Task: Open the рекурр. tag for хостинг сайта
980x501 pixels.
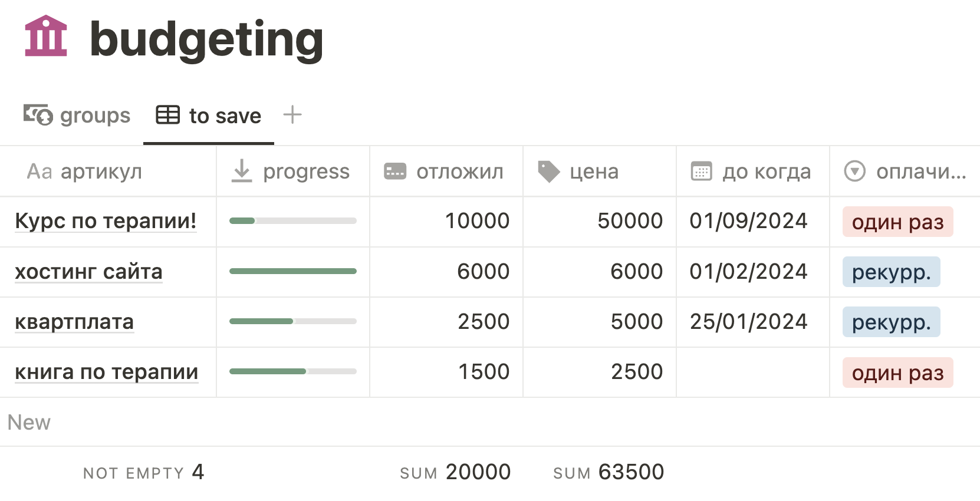Action: 891,272
